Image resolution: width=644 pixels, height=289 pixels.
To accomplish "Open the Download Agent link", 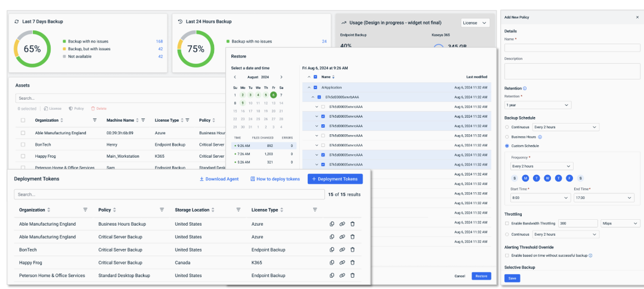I will click(x=219, y=179).
